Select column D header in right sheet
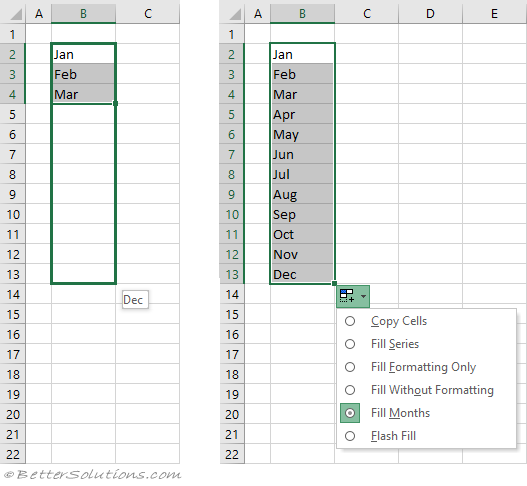This screenshot has height=486, width=527. coord(430,13)
